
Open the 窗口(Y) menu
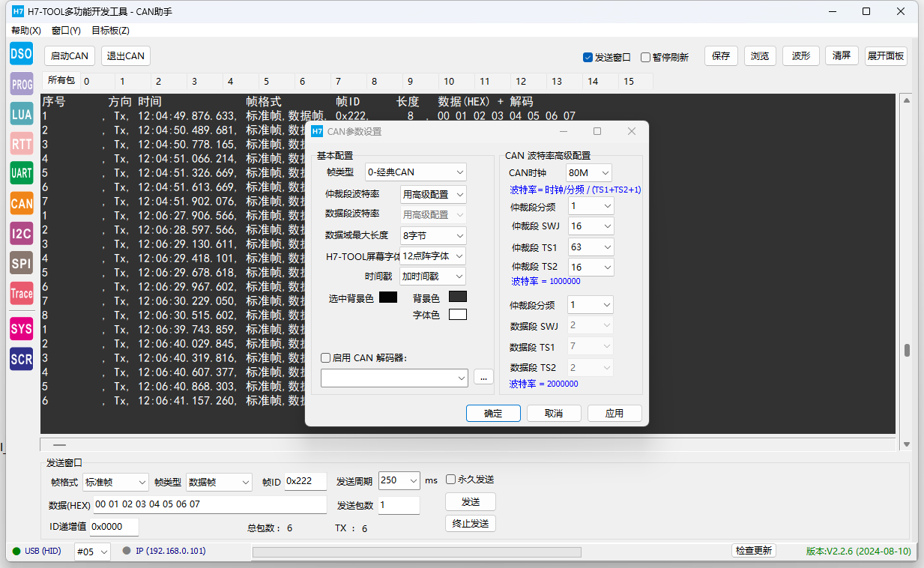coord(66,31)
